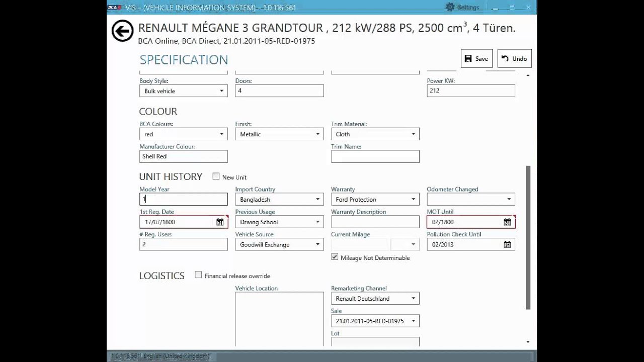Save the vehicle specification
644x362 pixels.
tap(476, 58)
